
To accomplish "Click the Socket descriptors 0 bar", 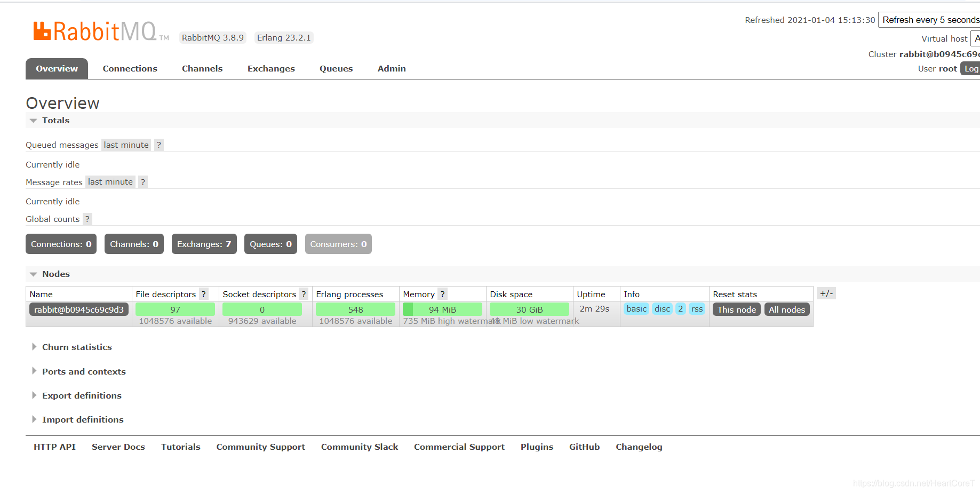I will (x=262, y=309).
